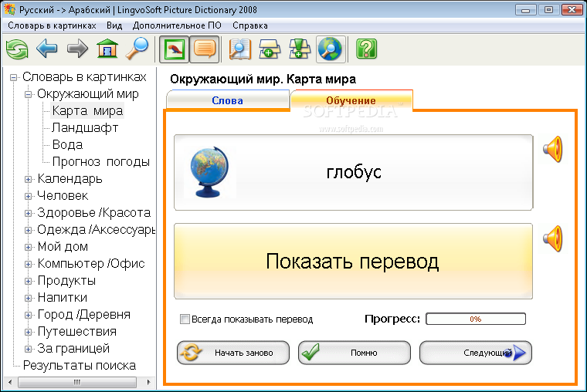
Task: Click the Прогресс 0% progress bar
Action: pos(476,319)
